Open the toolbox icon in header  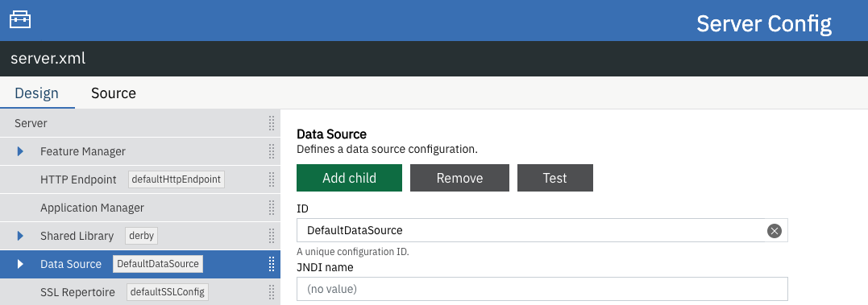(20, 19)
